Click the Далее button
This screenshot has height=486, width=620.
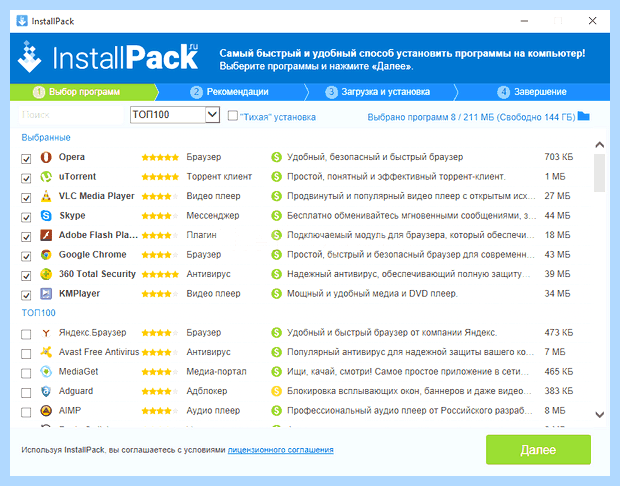[538, 450]
